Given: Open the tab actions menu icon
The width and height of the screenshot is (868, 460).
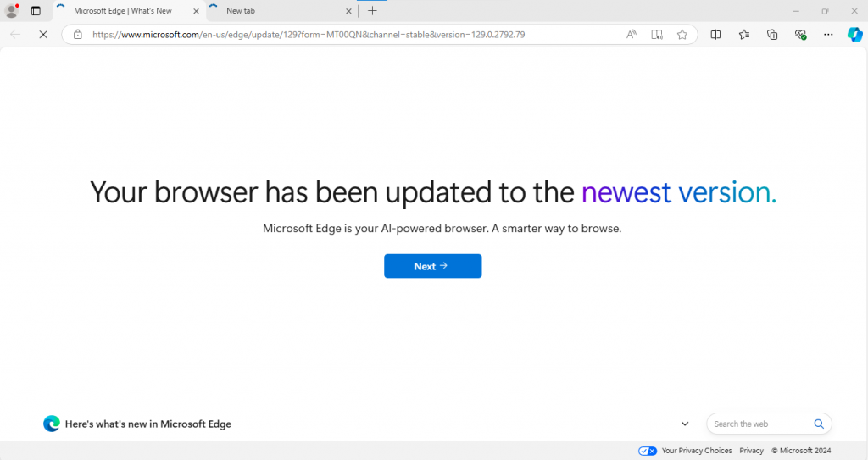Looking at the screenshot, I should pos(36,11).
